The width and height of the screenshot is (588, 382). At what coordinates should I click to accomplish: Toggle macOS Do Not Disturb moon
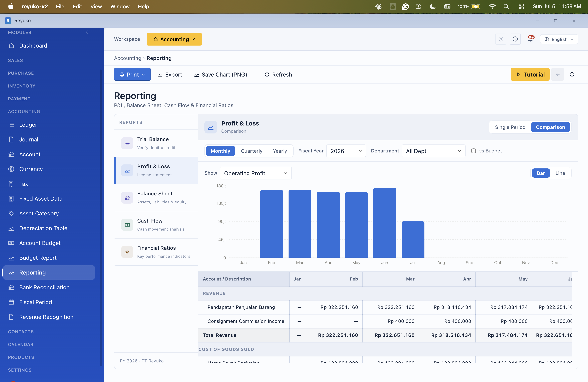point(433,7)
